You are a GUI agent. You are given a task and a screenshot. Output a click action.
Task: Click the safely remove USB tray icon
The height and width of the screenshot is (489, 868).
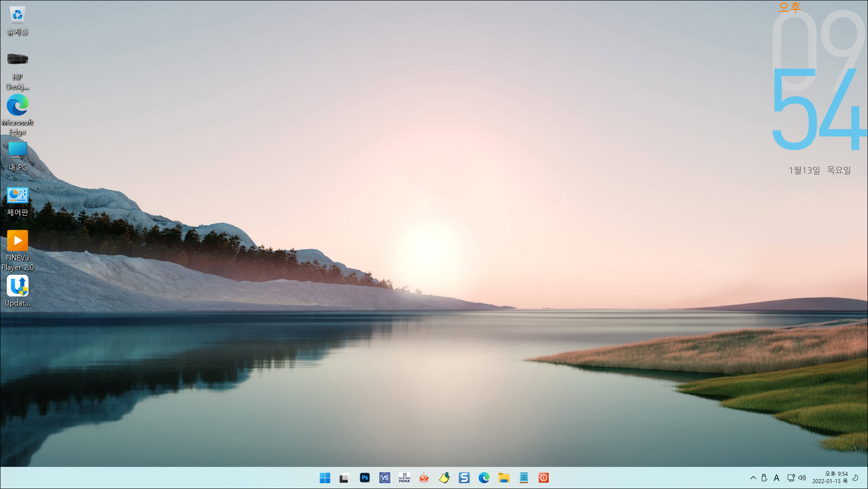(764, 478)
